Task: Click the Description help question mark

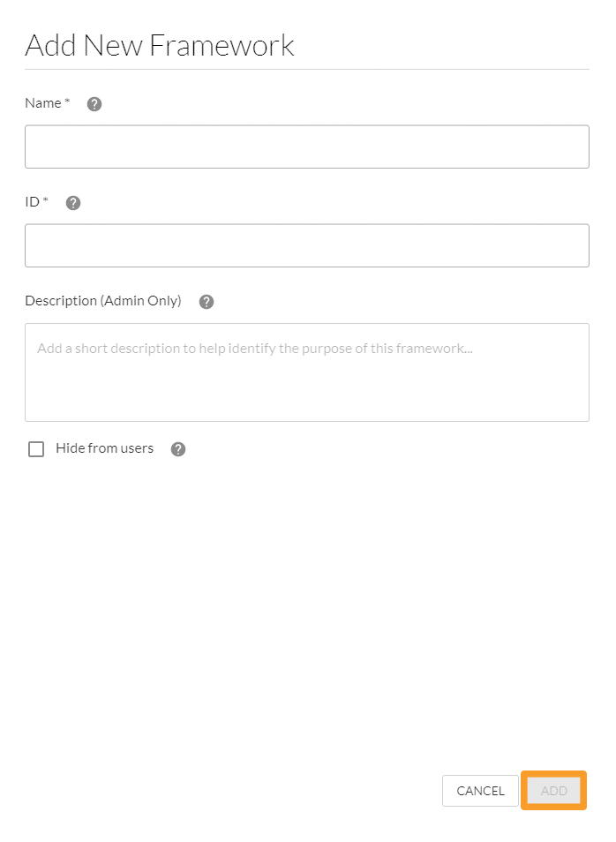Action: (x=206, y=301)
